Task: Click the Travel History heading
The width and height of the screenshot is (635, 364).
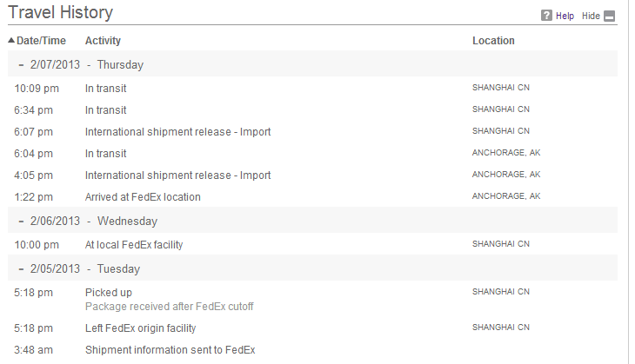Action: point(60,12)
